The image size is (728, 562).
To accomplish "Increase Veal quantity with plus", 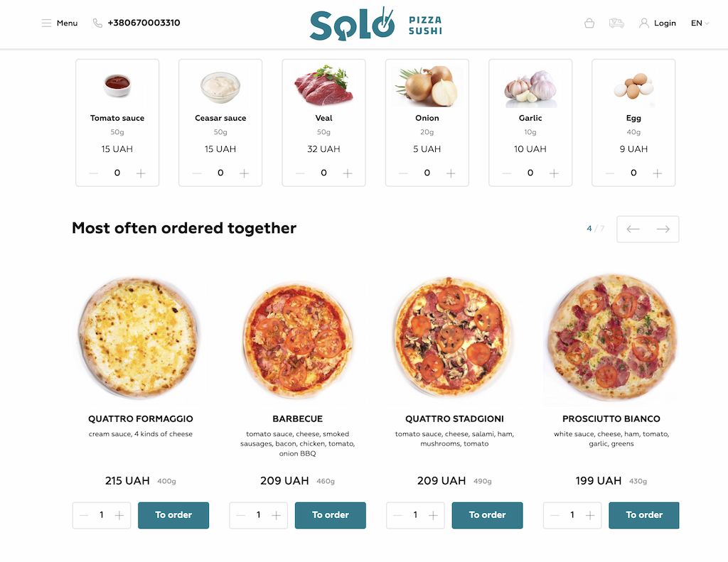I will (x=347, y=173).
